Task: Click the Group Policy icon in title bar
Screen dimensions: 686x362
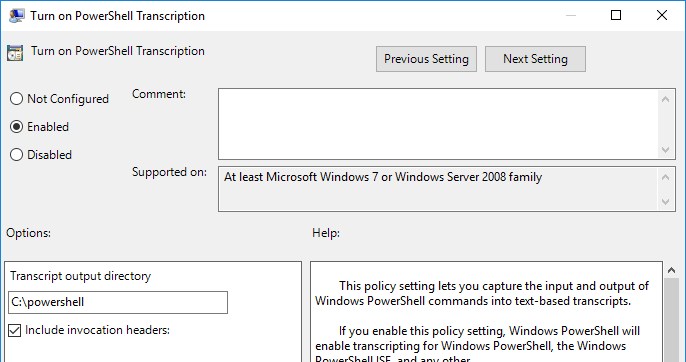Action: click(x=16, y=16)
